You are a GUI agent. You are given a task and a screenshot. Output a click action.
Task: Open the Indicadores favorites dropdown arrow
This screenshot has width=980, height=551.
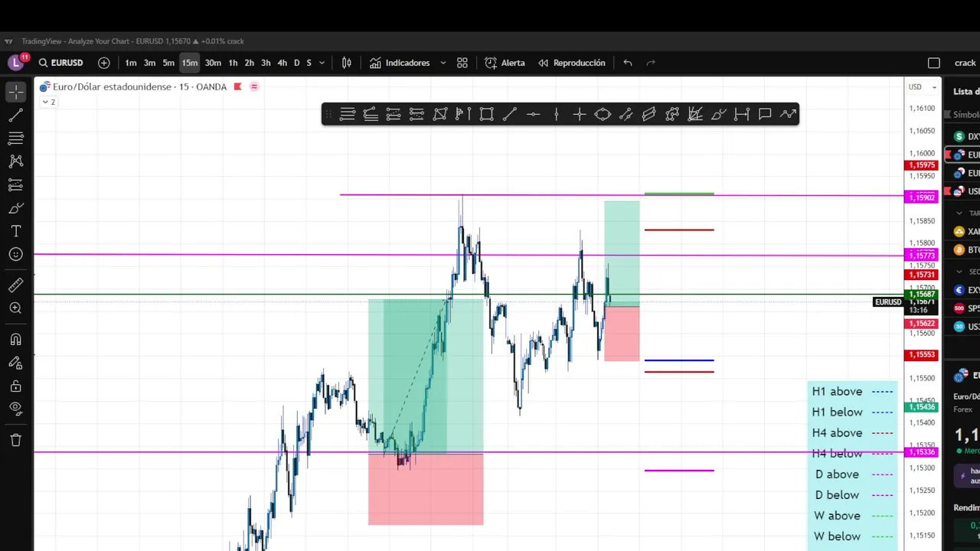[443, 63]
